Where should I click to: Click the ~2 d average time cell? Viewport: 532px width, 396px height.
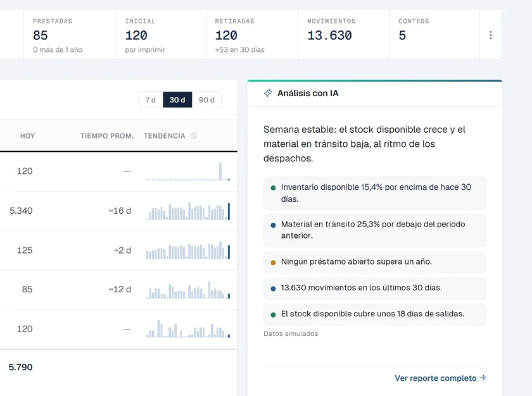click(122, 251)
